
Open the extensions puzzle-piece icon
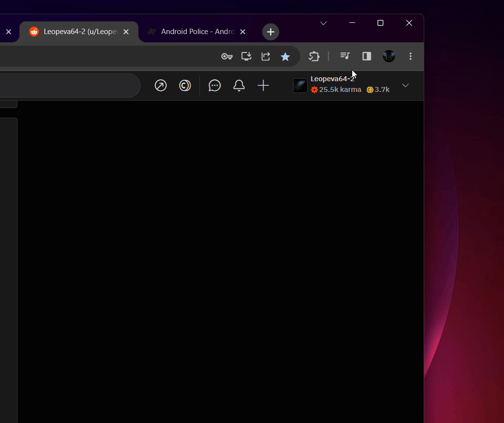coord(314,56)
